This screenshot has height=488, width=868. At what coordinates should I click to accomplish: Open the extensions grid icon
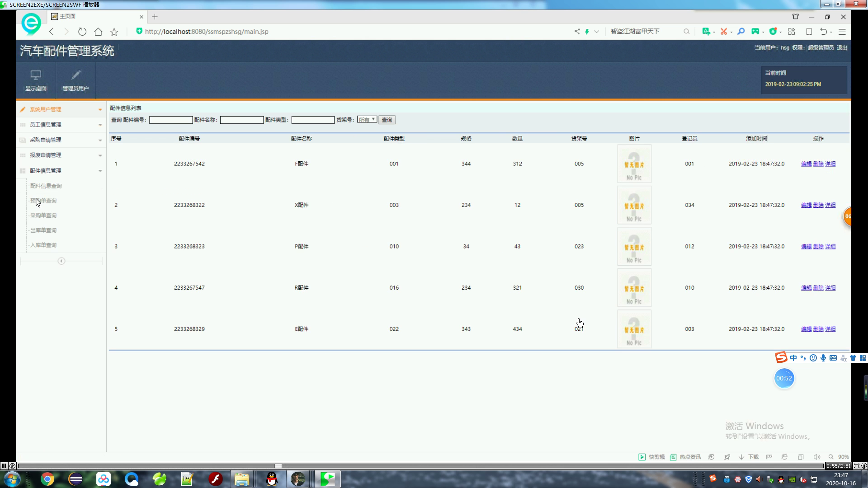tap(792, 32)
